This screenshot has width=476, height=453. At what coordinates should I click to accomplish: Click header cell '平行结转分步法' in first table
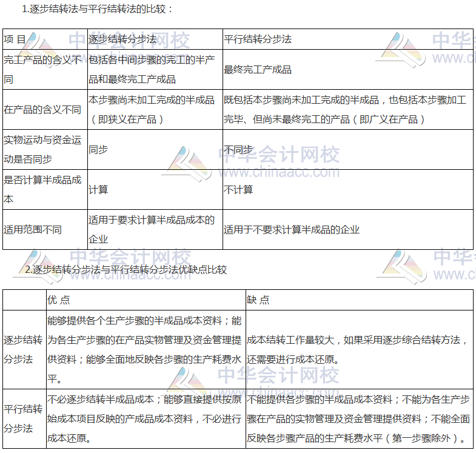point(348,39)
